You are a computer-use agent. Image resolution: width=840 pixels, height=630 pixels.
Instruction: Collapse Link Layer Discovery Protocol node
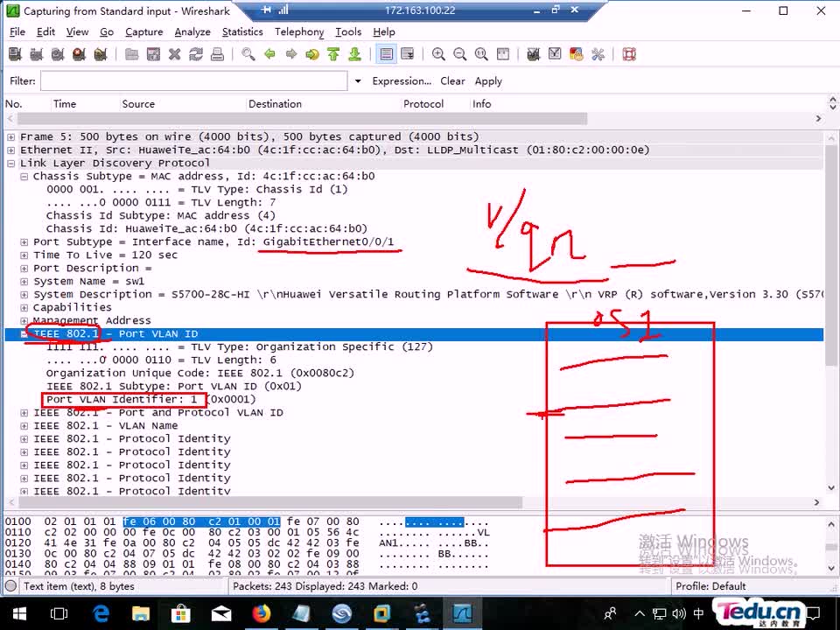[x=10, y=164]
